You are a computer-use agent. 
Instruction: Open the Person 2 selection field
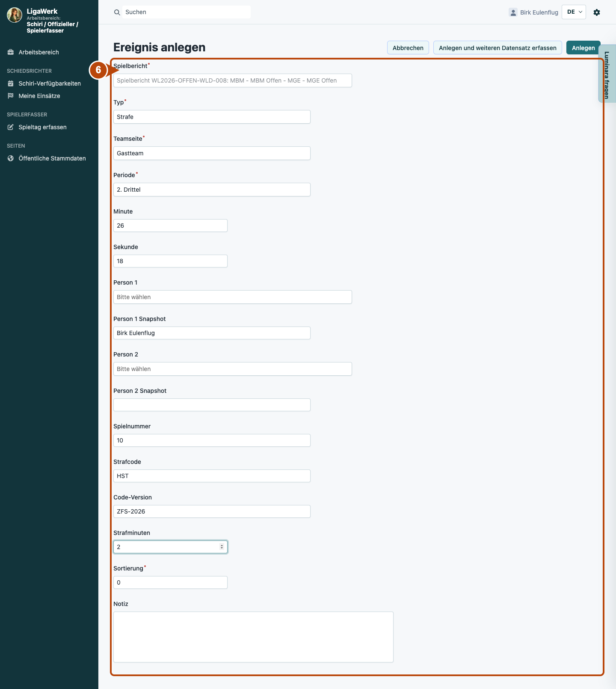pos(233,369)
